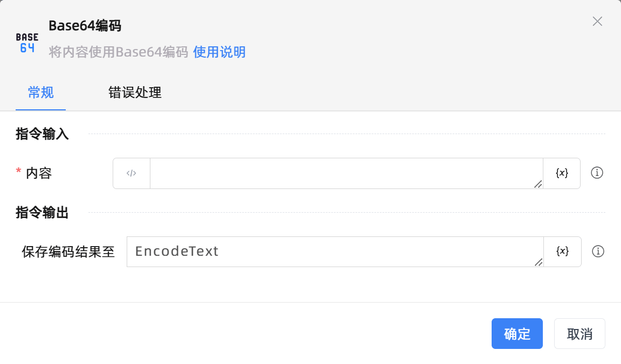Click the 指令输出 section heading
The image size is (621, 364).
tap(43, 213)
